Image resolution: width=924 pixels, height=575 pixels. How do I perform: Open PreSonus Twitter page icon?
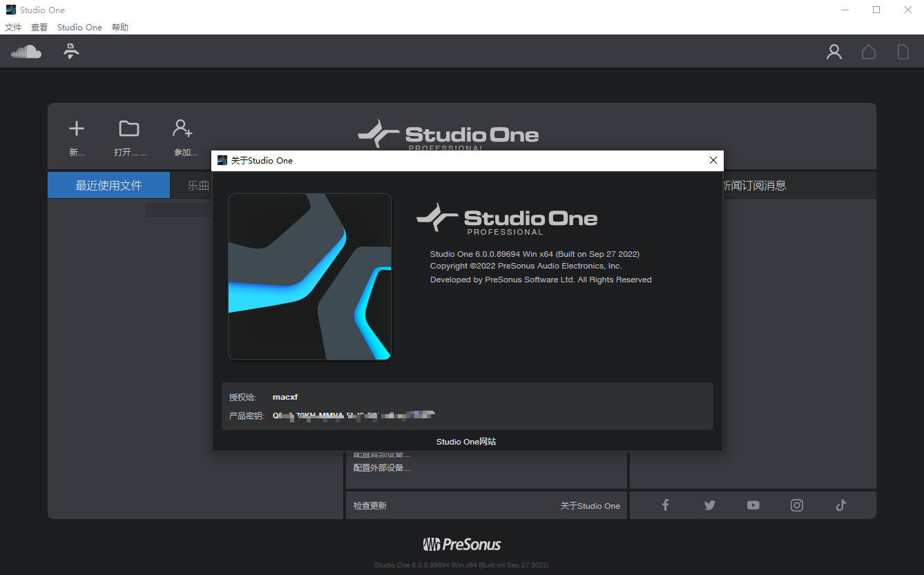coord(709,505)
